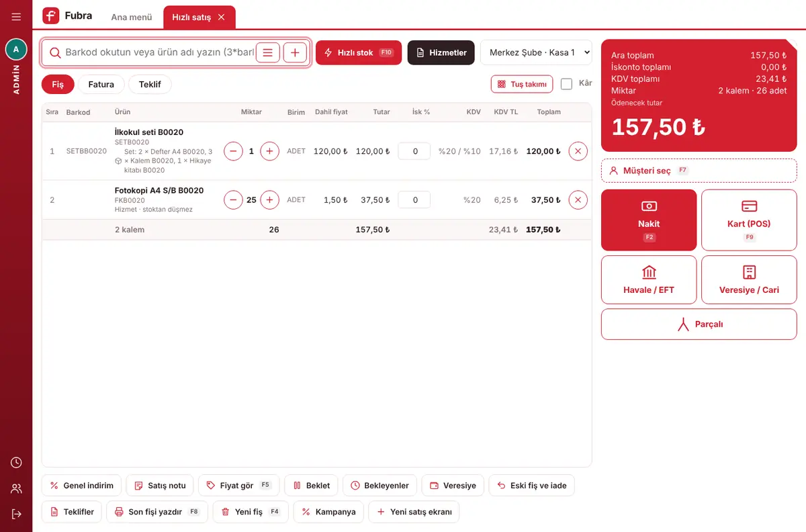Decrease quantity of İlkokul seti B0020
Image resolution: width=806 pixels, height=532 pixels.
click(233, 151)
